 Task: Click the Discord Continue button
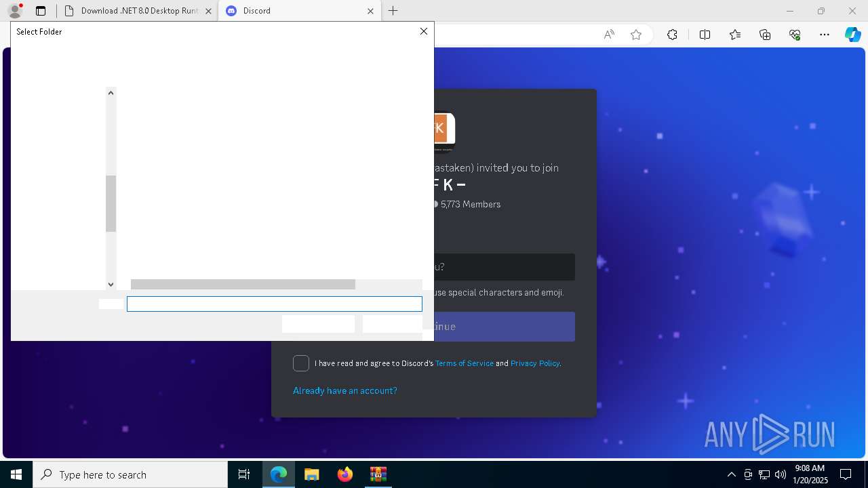click(505, 327)
